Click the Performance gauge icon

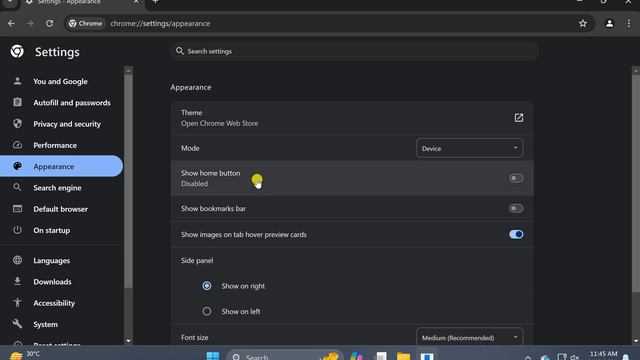pos(17,145)
